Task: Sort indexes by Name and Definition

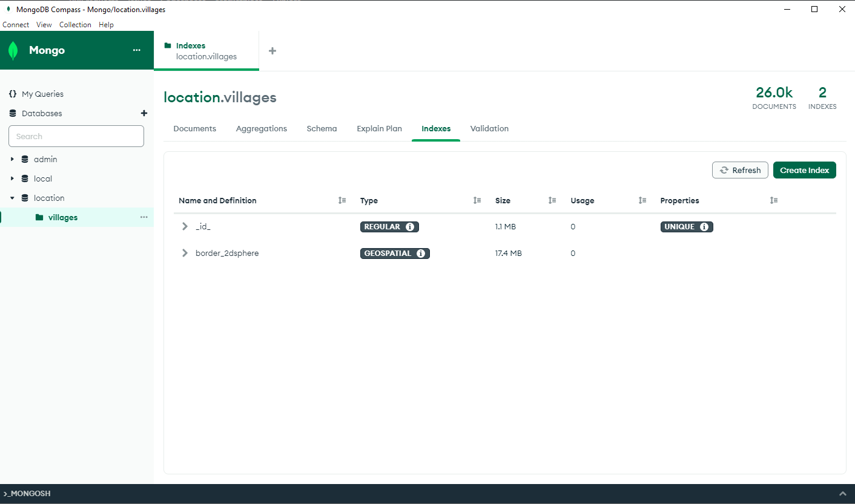Action: (x=342, y=200)
